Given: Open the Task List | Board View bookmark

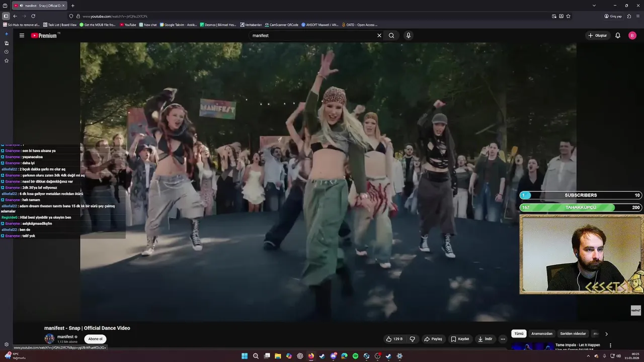Looking at the screenshot, I should pos(60,25).
